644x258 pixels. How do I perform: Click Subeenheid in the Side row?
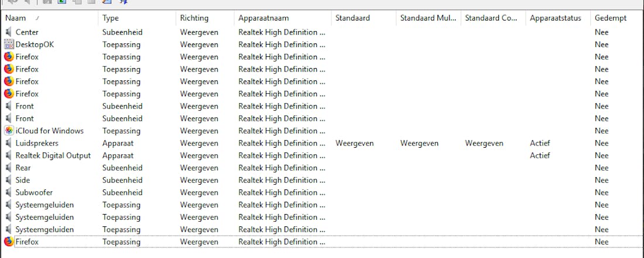coord(122,180)
